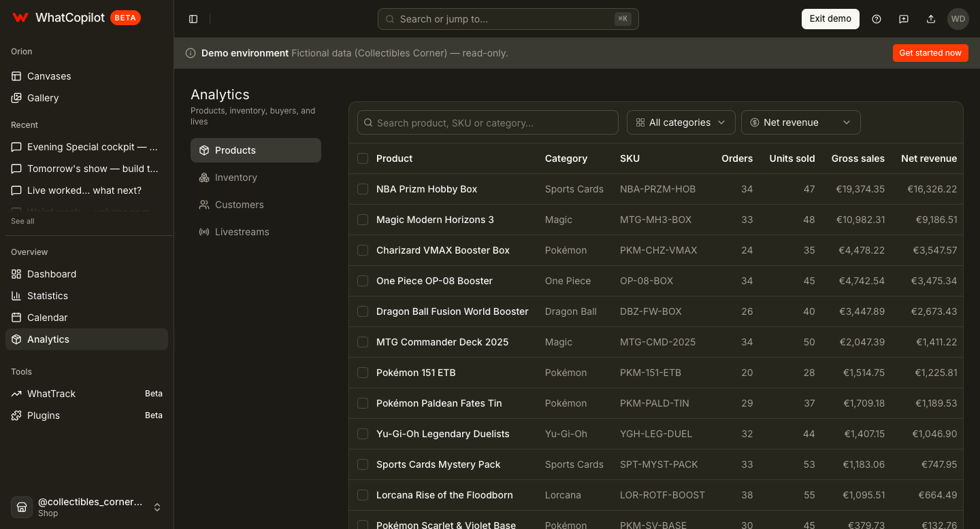
Task: Open the Tomorrow's show conversation
Action: point(87,169)
